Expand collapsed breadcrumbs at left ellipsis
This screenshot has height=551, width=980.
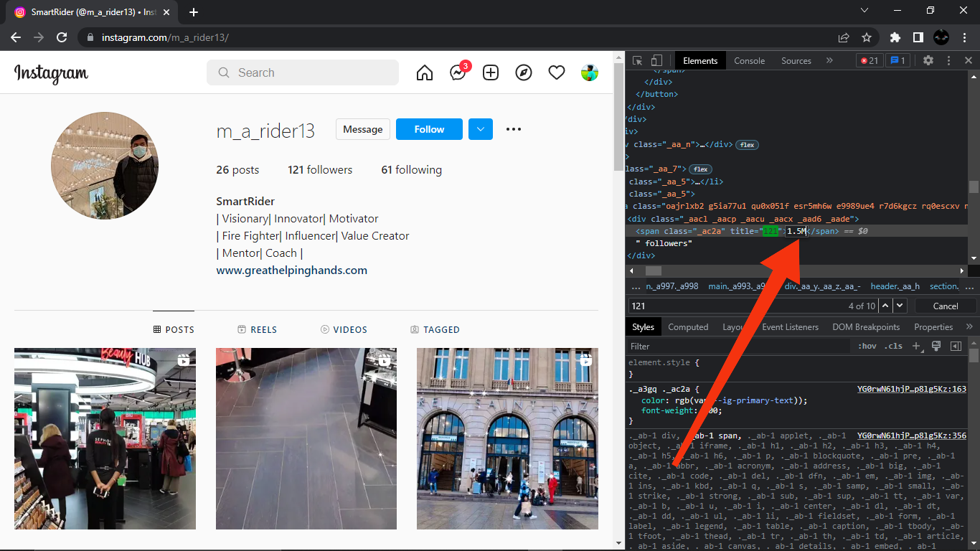click(x=636, y=286)
